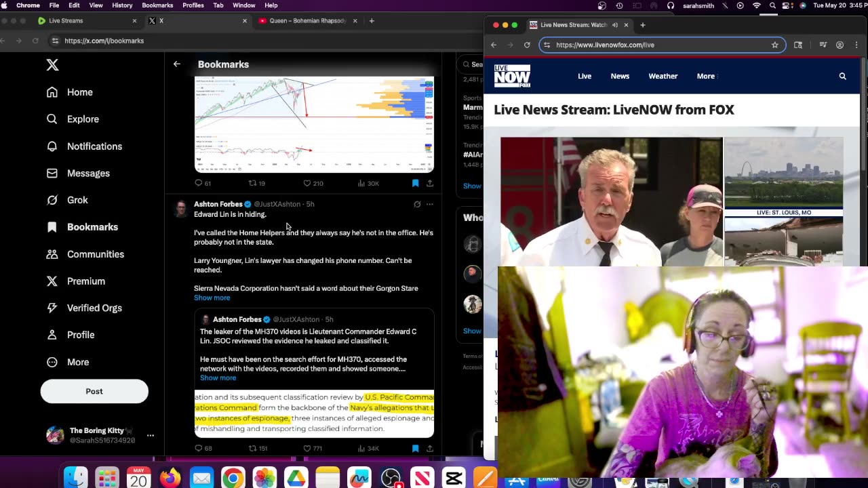Remove bookmark on the chart post
This screenshot has width=868, height=488.
[415, 183]
